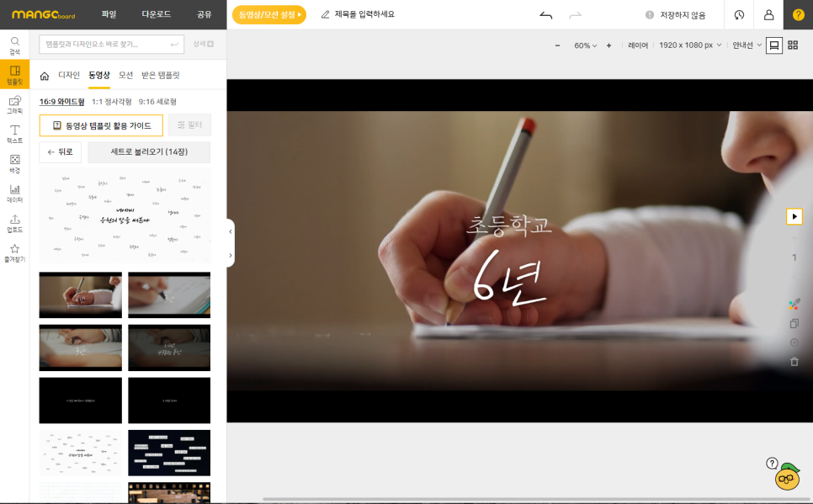This screenshot has width=813, height=504.
Task: Switch to single page view icon
Action: pos(774,45)
